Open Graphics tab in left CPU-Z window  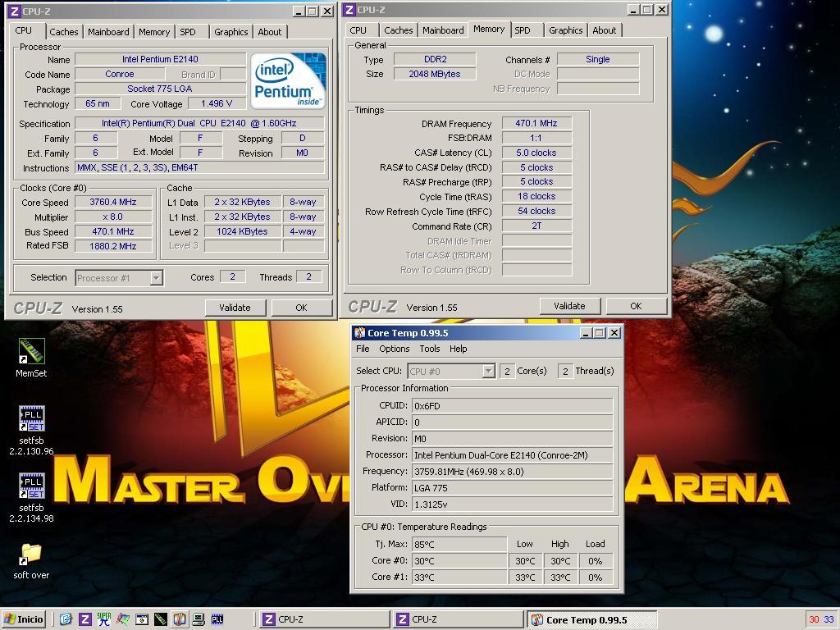click(231, 32)
